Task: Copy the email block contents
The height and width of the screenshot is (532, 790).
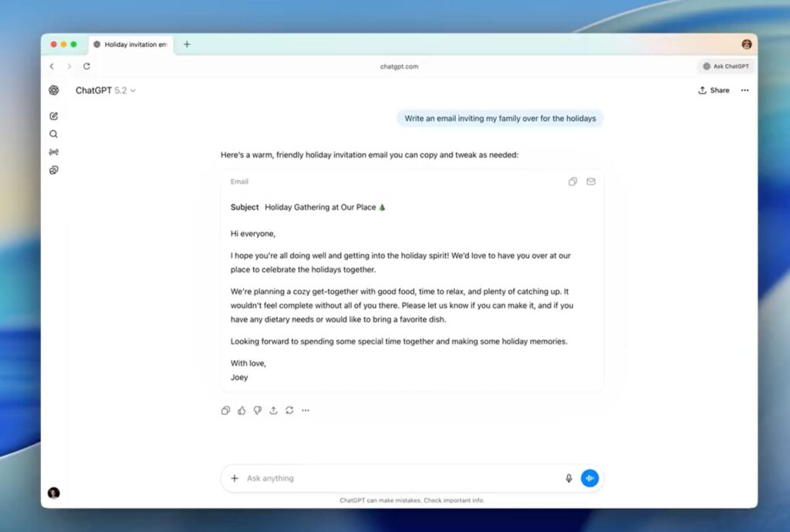Action: click(x=572, y=182)
